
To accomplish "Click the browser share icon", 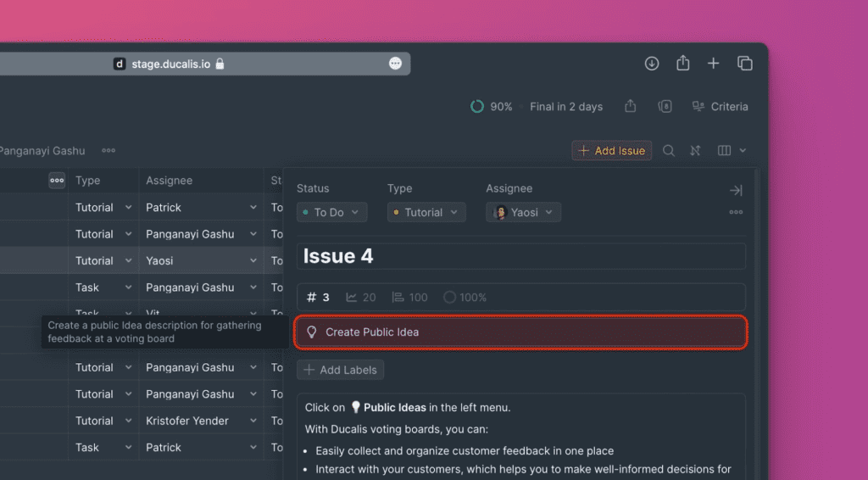I will click(x=683, y=64).
